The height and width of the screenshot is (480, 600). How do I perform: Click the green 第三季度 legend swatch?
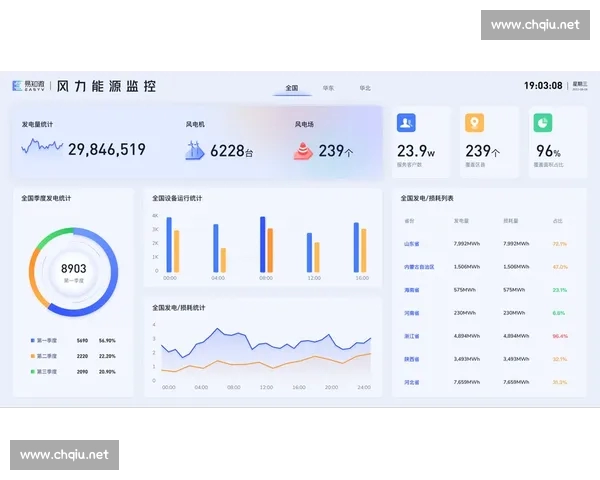pos(33,371)
